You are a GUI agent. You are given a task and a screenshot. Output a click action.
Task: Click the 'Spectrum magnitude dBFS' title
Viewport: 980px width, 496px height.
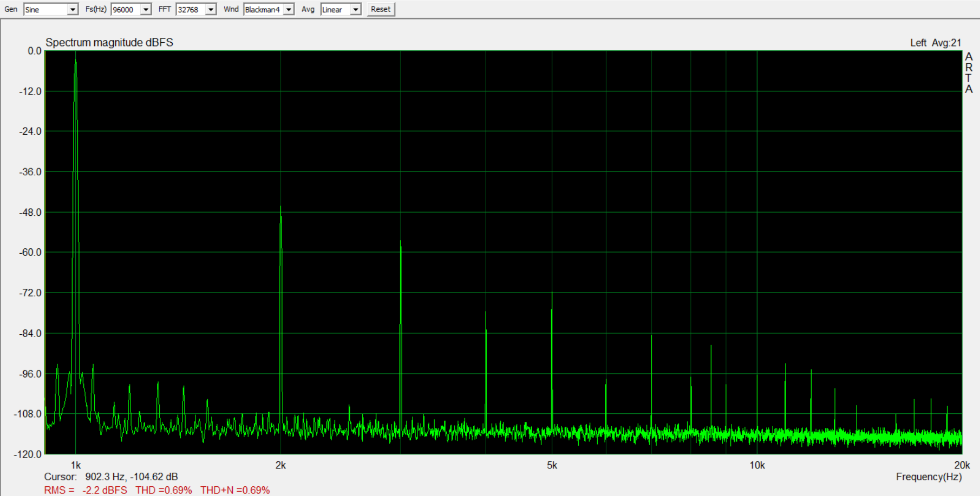109,43
